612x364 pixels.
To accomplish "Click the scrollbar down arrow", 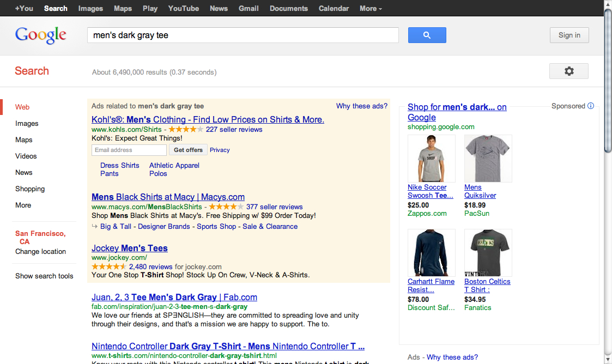I will point(608,360).
